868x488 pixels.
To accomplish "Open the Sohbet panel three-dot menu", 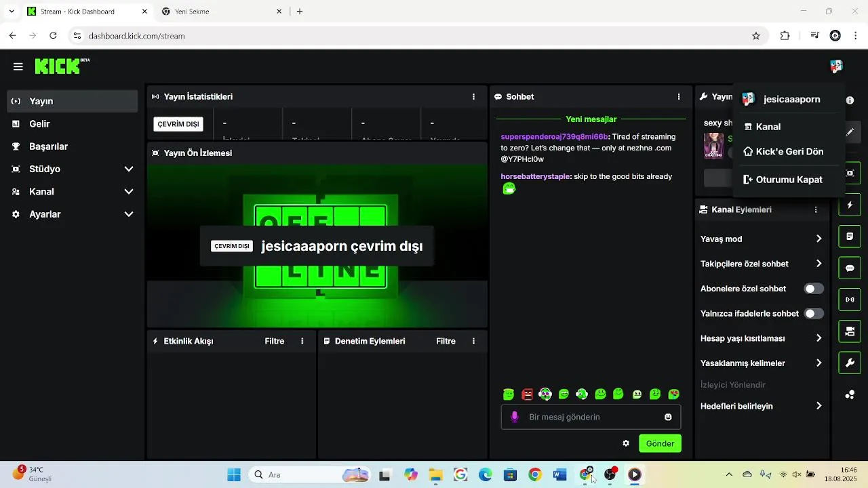I will click(x=679, y=97).
